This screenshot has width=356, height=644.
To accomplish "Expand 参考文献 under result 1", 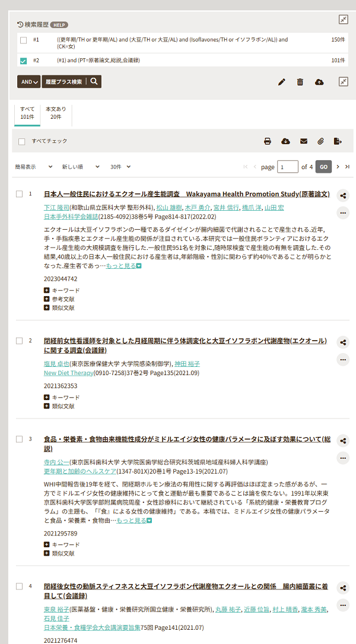I will 59,299.
